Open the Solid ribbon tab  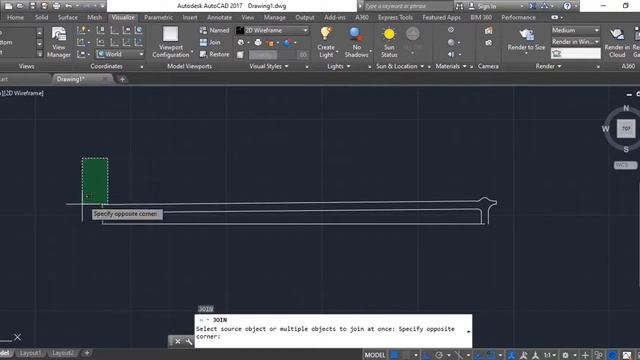pyautogui.click(x=41, y=18)
